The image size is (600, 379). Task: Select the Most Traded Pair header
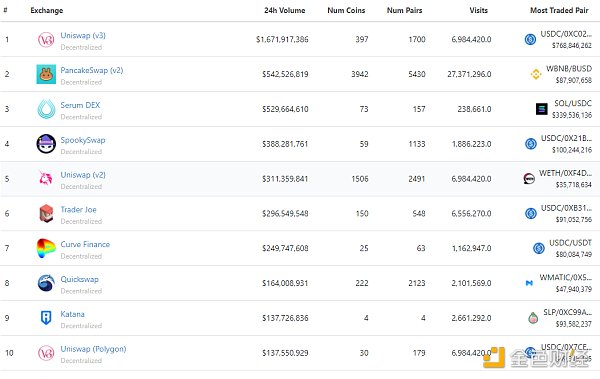[x=559, y=11]
